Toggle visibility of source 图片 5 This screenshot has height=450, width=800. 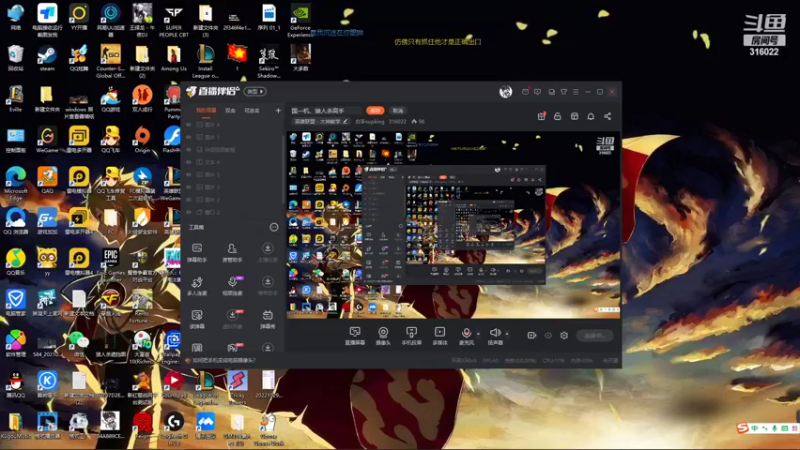click(x=189, y=174)
